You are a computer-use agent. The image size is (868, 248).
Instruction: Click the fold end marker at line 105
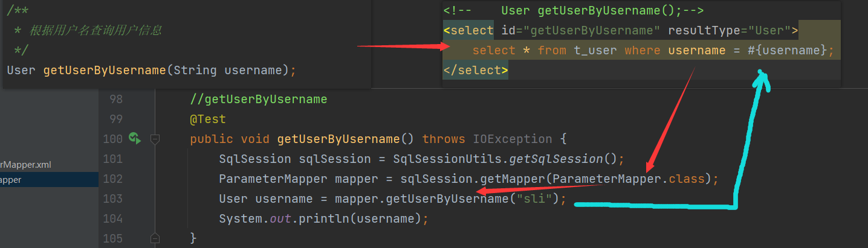click(155, 238)
